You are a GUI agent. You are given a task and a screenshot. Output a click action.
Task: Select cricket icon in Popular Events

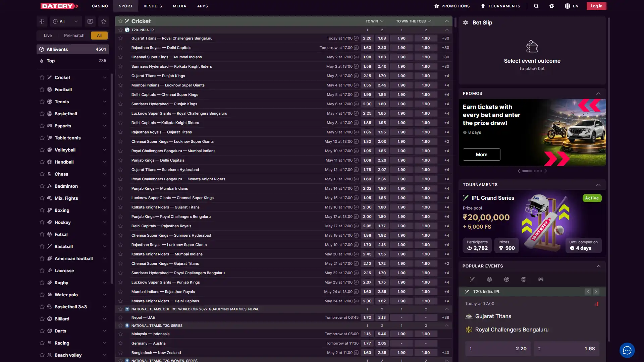tap(472, 279)
